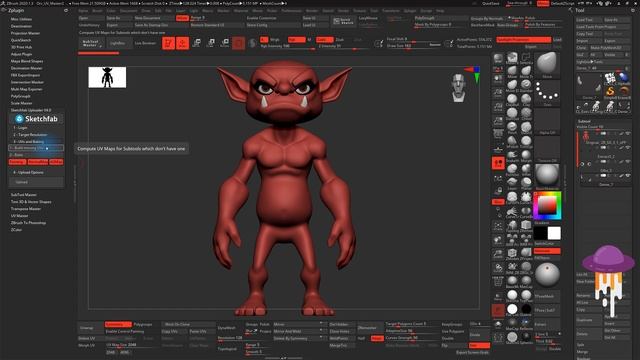Click the XYZ axis indicator in canvas corner

tap(474, 74)
